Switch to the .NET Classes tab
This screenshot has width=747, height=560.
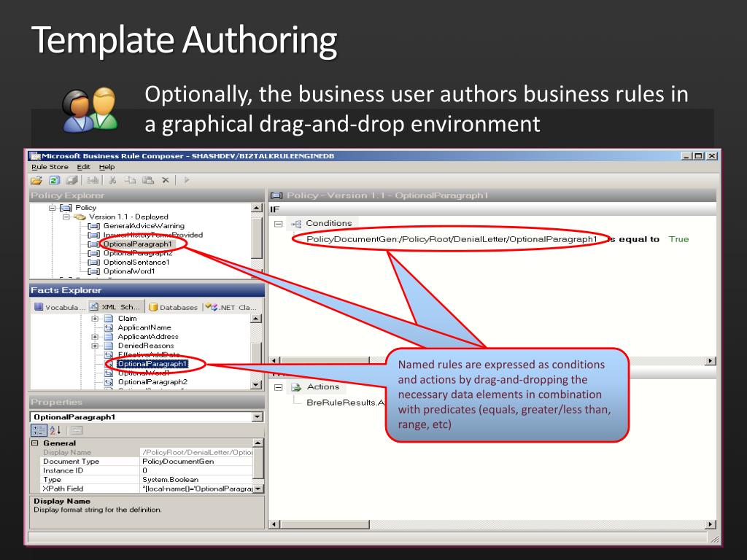tap(231, 307)
